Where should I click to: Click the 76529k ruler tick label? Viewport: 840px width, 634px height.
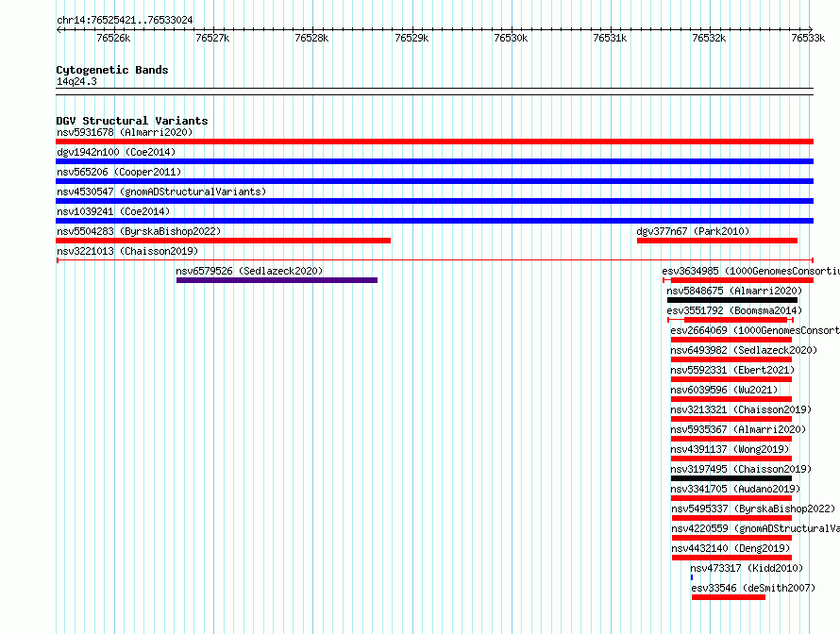click(x=412, y=38)
